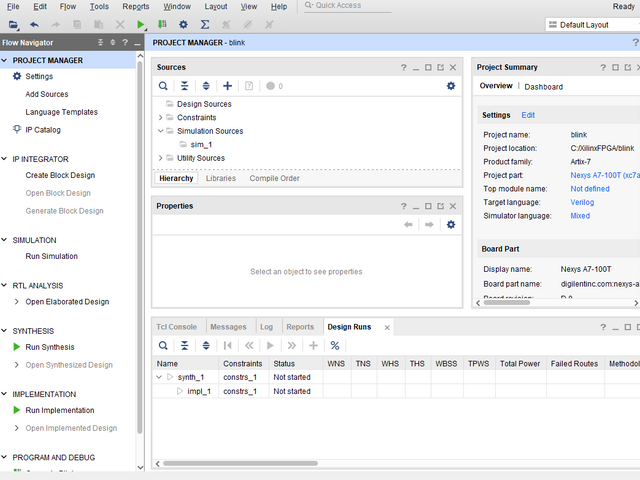Image resolution: width=640 pixels, height=480 pixels.
Task: Click the Run green play toolbar icon
Action: (141, 24)
